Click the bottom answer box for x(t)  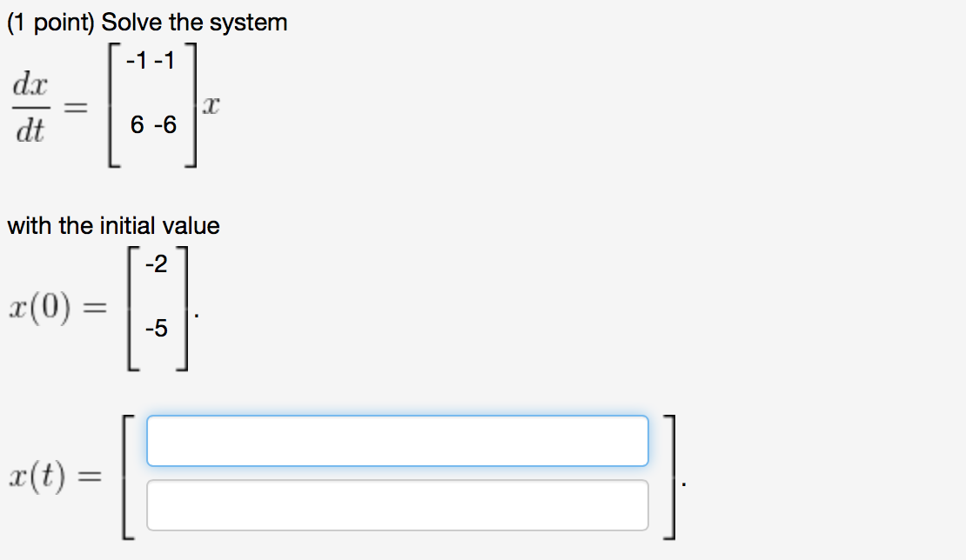(x=398, y=505)
